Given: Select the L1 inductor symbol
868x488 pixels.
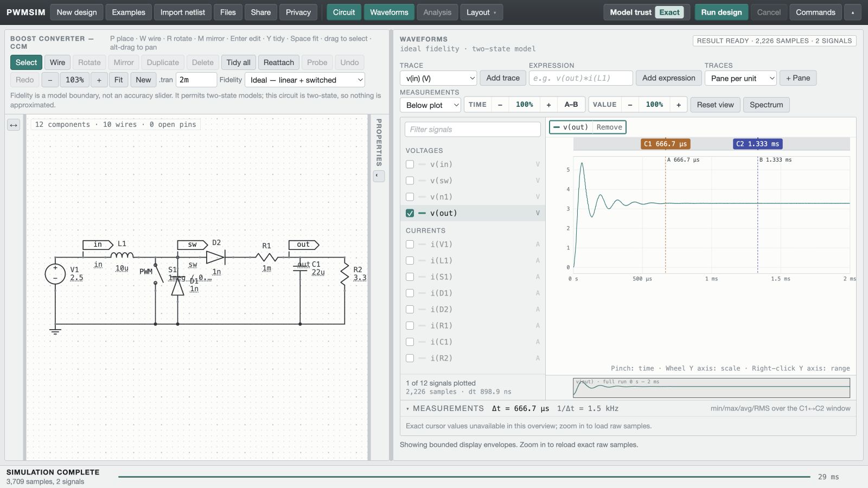Looking at the screenshot, I should pos(122,255).
